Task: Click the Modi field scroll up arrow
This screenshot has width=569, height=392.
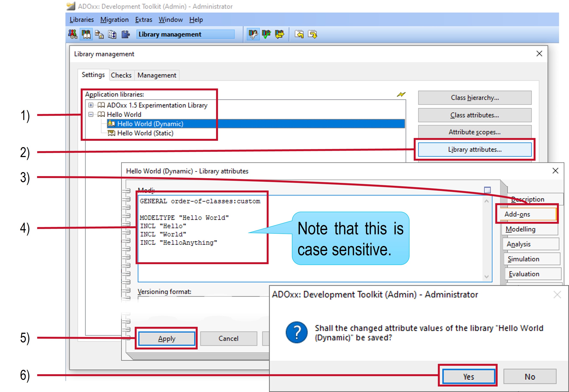Action: [486, 201]
